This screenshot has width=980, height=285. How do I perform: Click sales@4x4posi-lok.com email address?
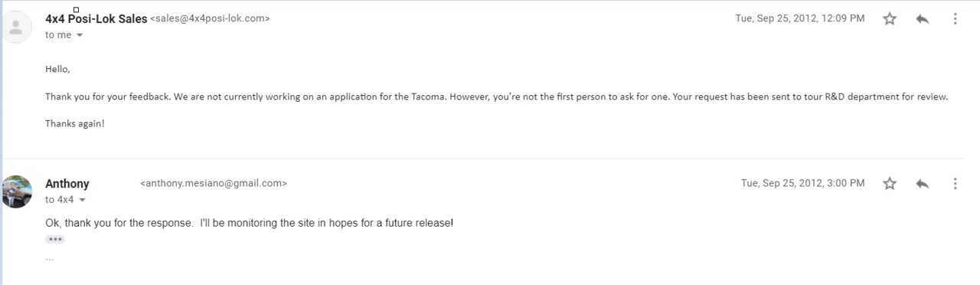[210, 19]
